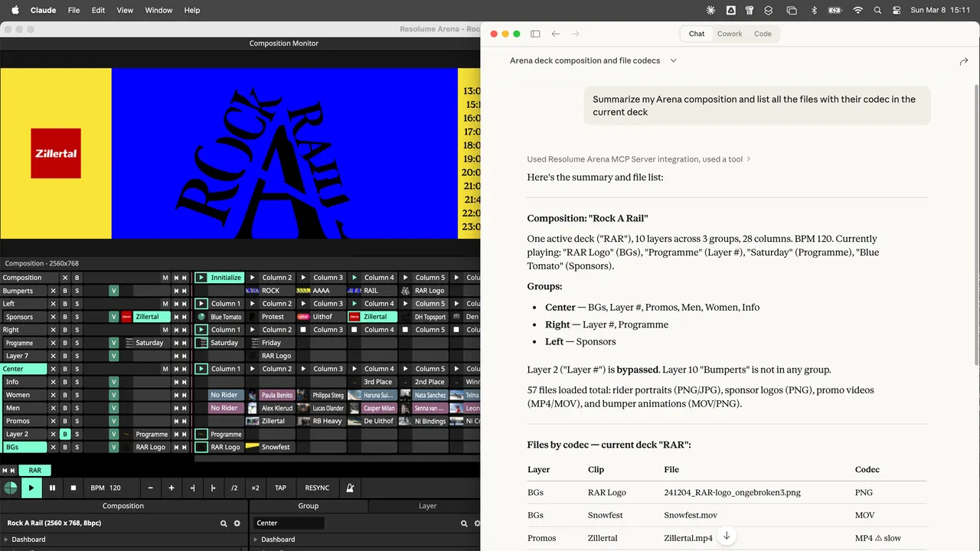Jump to bottom with down-arrow button

[x=727, y=536]
